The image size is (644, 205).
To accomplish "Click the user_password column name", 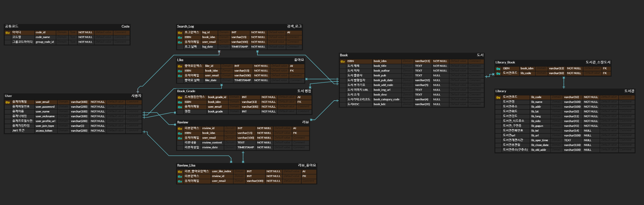I will click(x=45, y=107).
